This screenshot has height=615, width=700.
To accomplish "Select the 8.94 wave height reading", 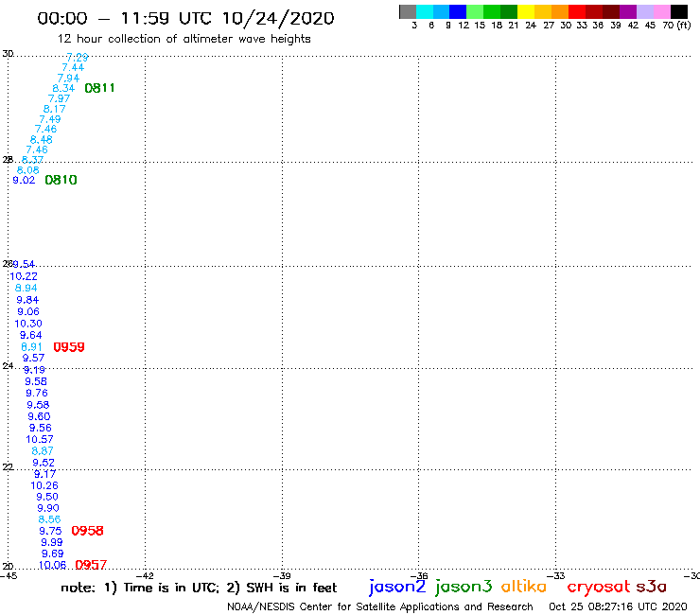I will click(26, 288).
